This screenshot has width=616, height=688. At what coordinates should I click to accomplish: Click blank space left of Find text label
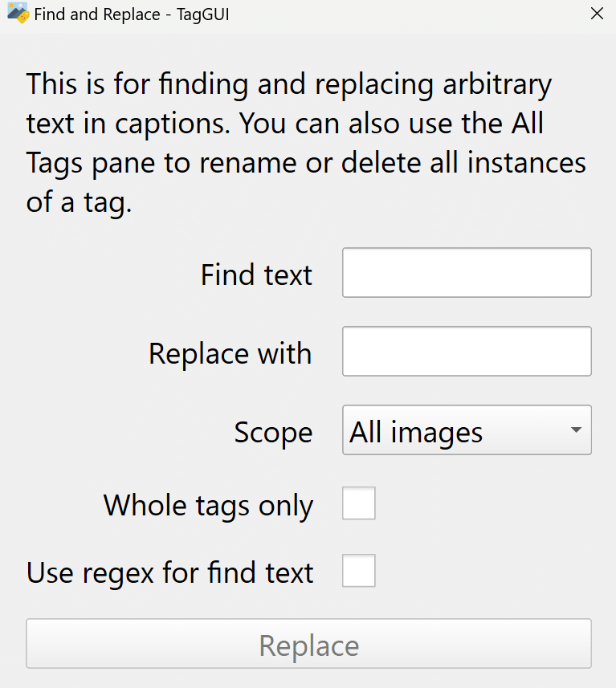(x=110, y=275)
